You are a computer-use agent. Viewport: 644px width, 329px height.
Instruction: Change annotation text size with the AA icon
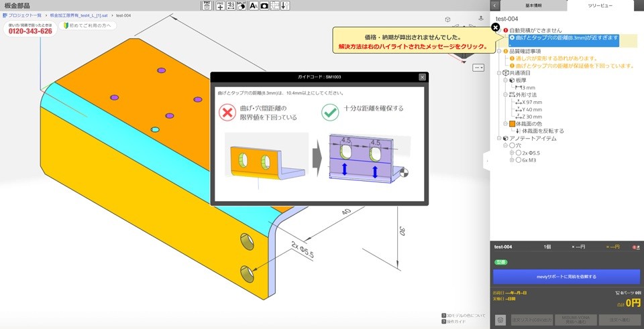click(254, 5)
